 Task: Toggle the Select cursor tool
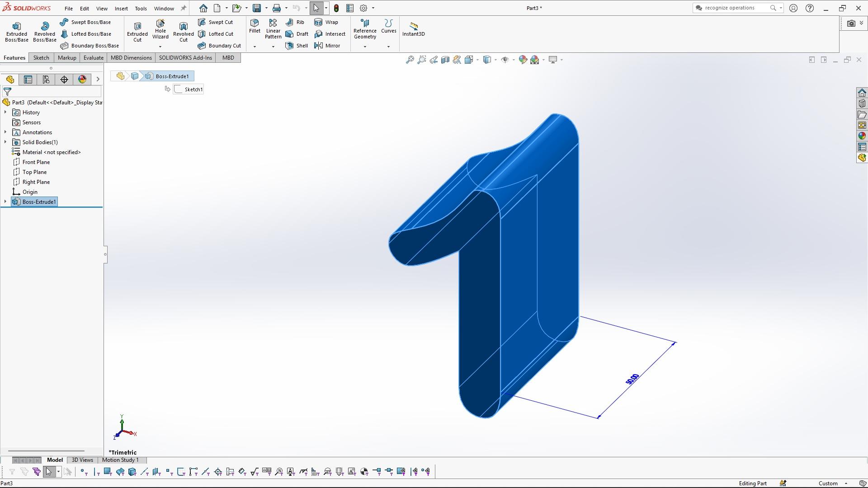[x=316, y=8]
